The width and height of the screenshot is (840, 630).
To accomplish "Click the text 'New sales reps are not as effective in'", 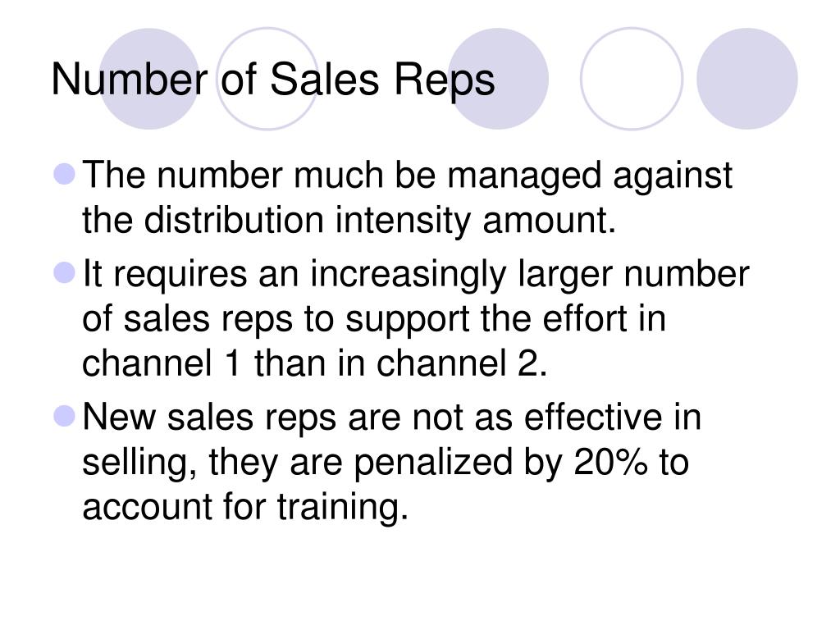I will [391, 418].
